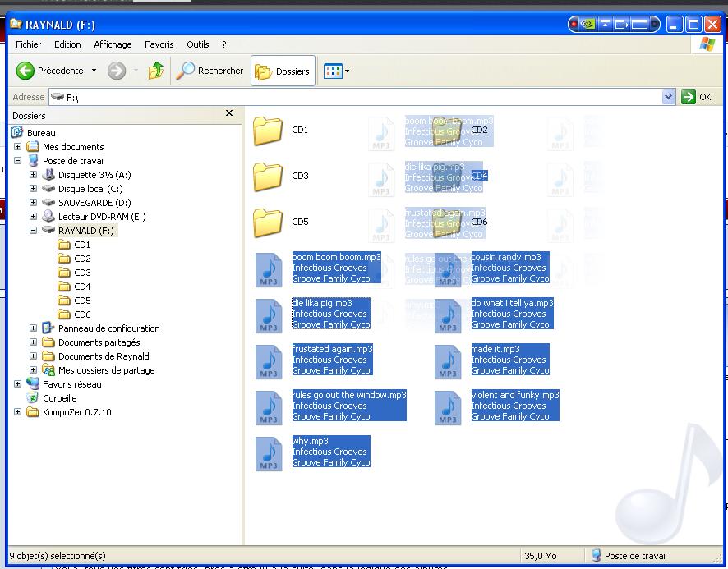Open the ? help menu

click(x=224, y=44)
